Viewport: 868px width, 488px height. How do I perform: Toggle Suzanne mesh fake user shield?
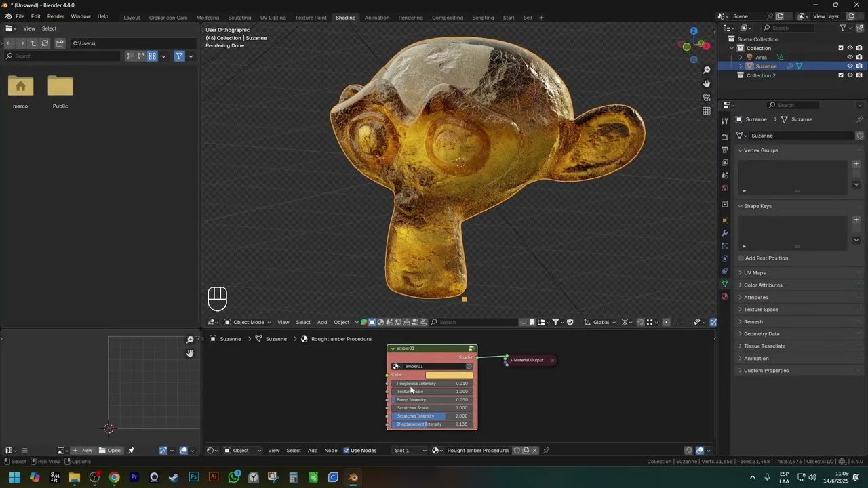coord(860,136)
